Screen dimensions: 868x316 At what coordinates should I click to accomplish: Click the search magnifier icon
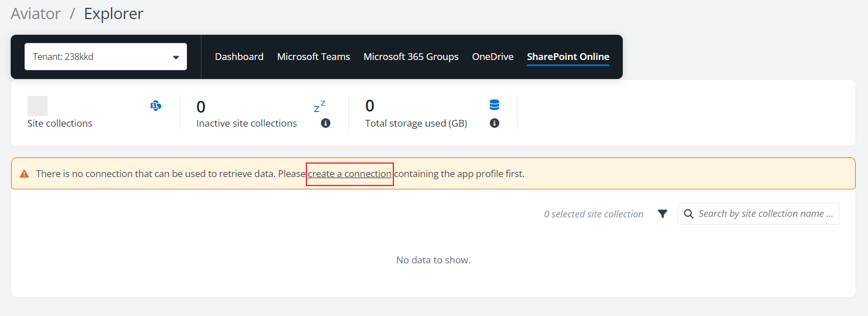[689, 214]
